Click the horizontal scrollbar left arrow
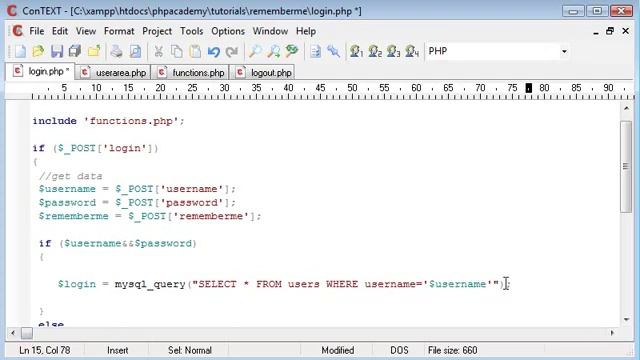The image size is (640, 360). pos(13,333)
